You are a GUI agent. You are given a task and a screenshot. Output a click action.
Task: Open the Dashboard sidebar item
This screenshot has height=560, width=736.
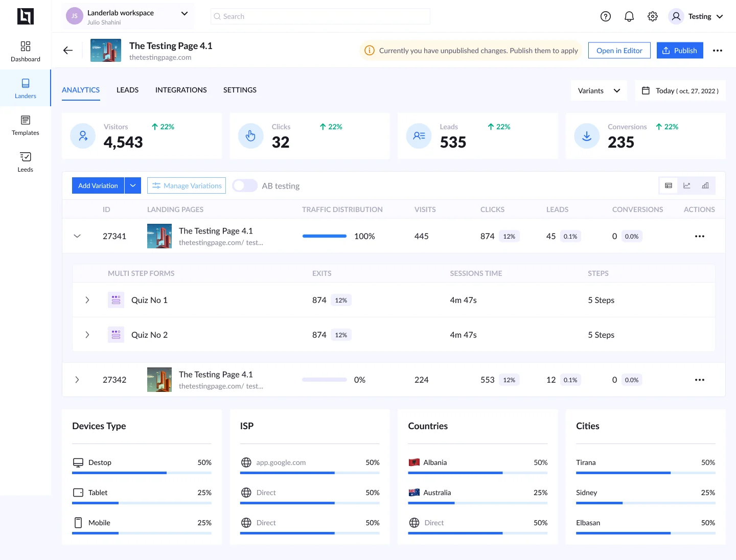tap(26, 52)
